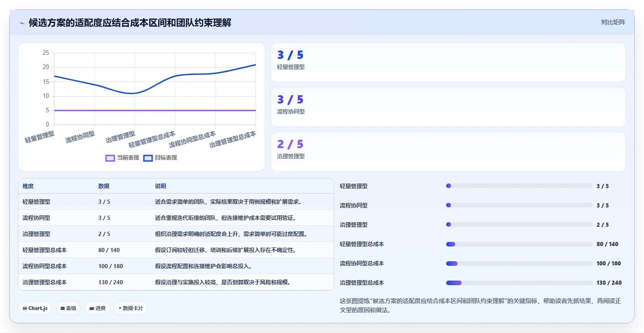Click the 治理管理型总成本 cell in the table's 维度 column
This screenshot has height=333, width=644.
pyautogui.click(x=45, y=282)
